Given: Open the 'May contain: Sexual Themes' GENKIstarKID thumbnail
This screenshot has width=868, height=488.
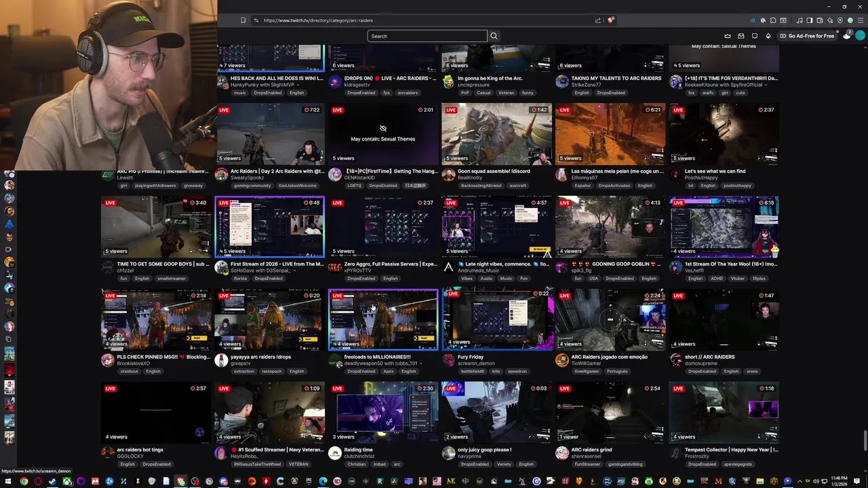Looking at the screenshot, I should 383,134.
